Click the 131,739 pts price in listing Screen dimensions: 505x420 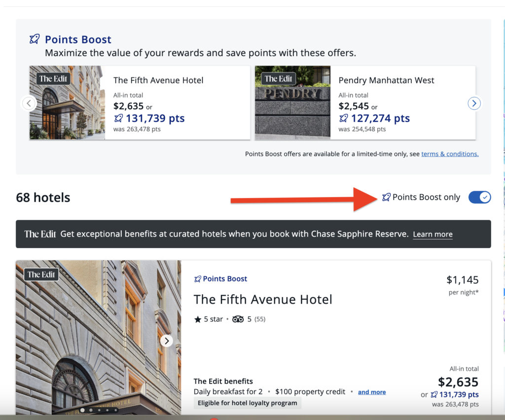pyautogui.click(x=459, y=394)
